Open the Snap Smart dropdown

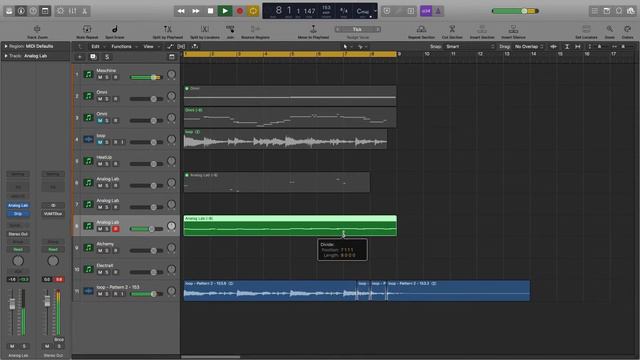[x=470, y=47]
